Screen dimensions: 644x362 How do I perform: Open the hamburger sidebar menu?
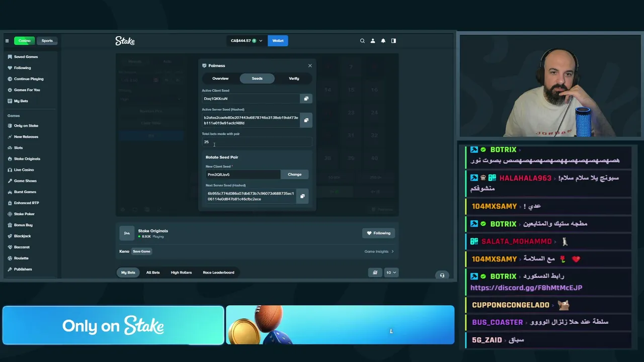coord(7,41)
